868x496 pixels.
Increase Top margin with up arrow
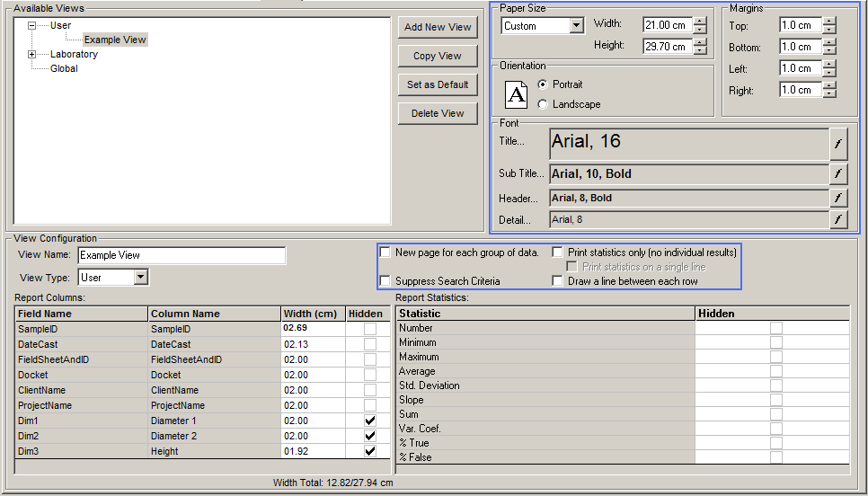828,22
